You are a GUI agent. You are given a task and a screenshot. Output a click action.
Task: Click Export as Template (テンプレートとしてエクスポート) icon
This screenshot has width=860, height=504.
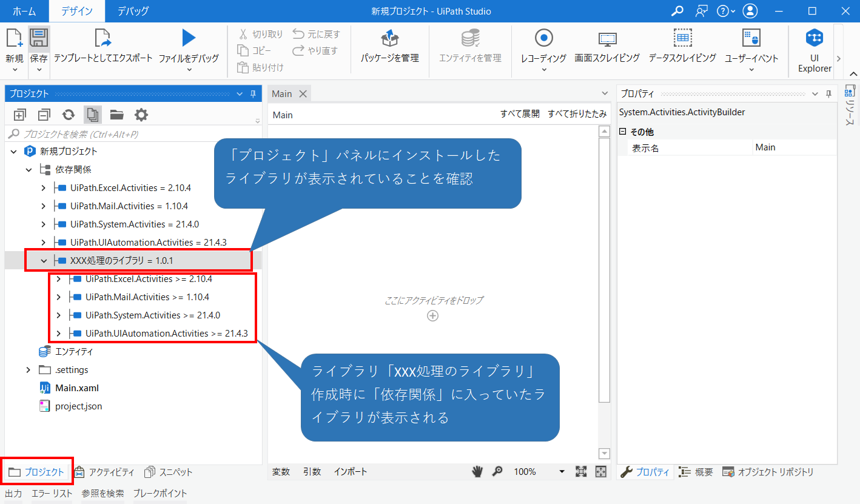point(103,38)
